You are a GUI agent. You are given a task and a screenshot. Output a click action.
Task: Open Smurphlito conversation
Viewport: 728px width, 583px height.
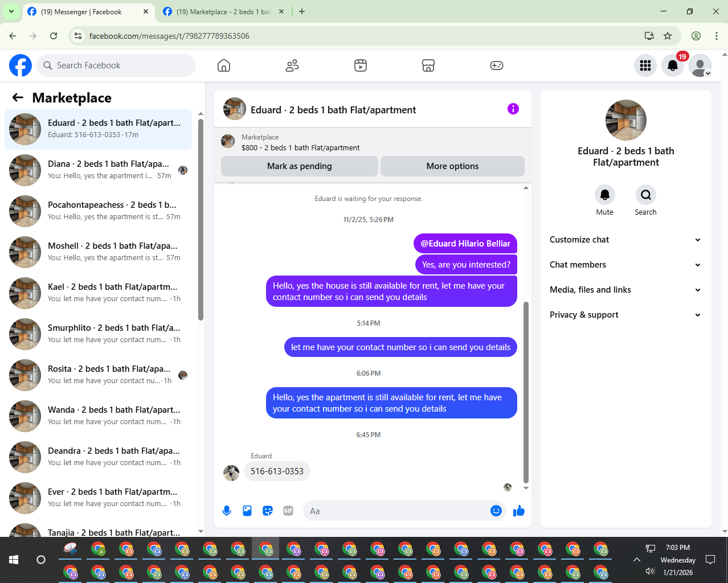coord(98,334)
